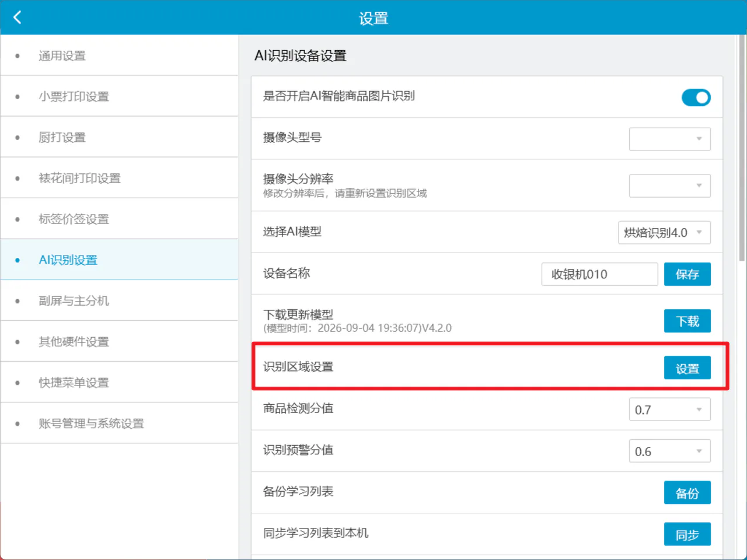Image resolution: width=747 pixels, height=560 pixels.
Task: Click the 设备名称 input field
Action: 600,274
